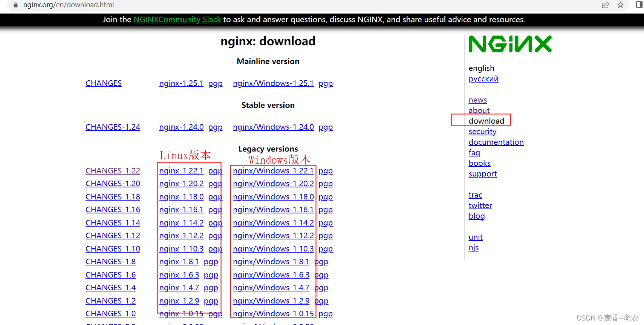Download nginx/Windows-1.22.1

(x=273, y=171)
